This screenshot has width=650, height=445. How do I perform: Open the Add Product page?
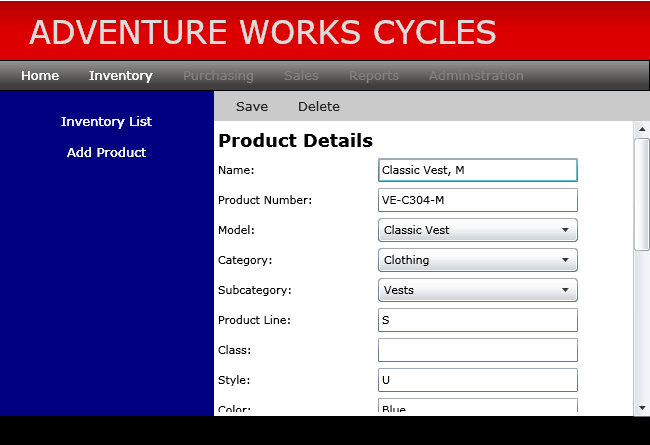[107, 152]
